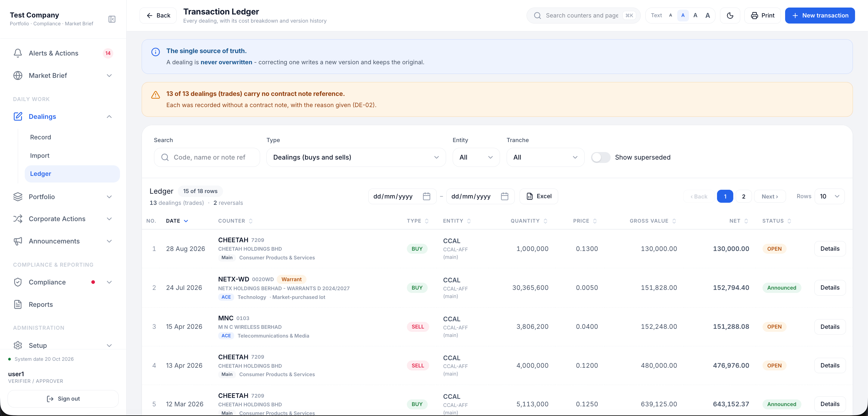Click the Compliance shield icon
Viewport: 868px width, 416px height.
click(x=18, y=282)
